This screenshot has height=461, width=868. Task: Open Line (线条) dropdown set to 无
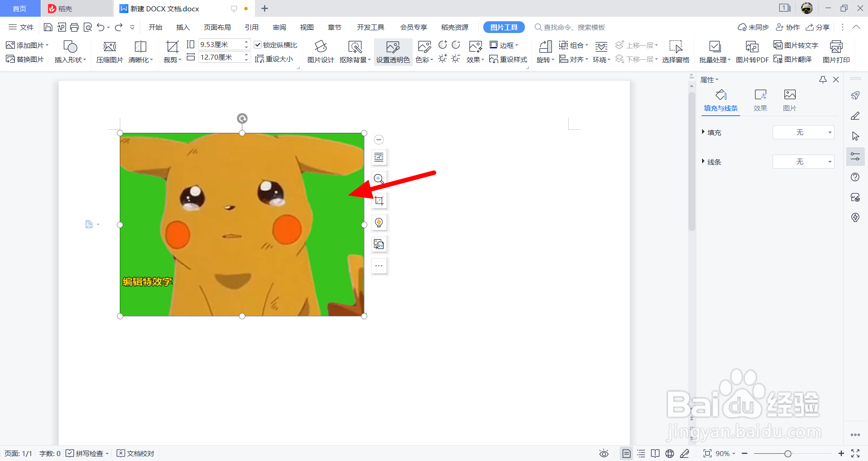pos(803,162)
